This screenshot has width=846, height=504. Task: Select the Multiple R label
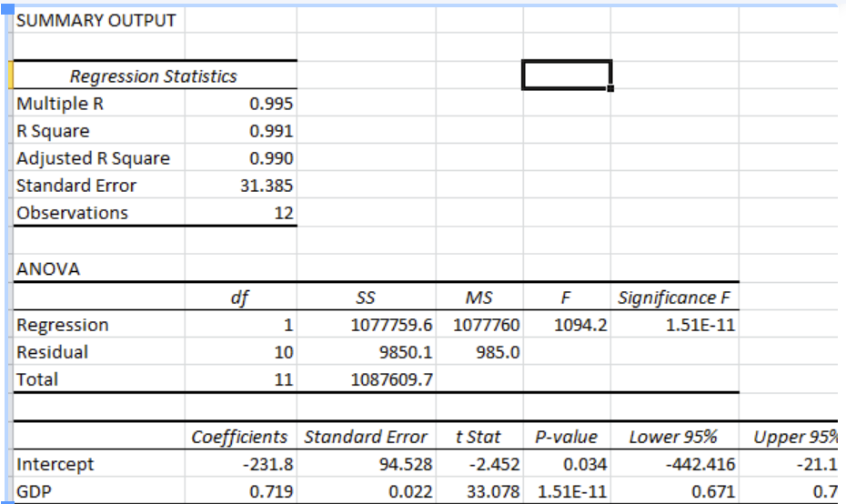click(x=99, y=104)
